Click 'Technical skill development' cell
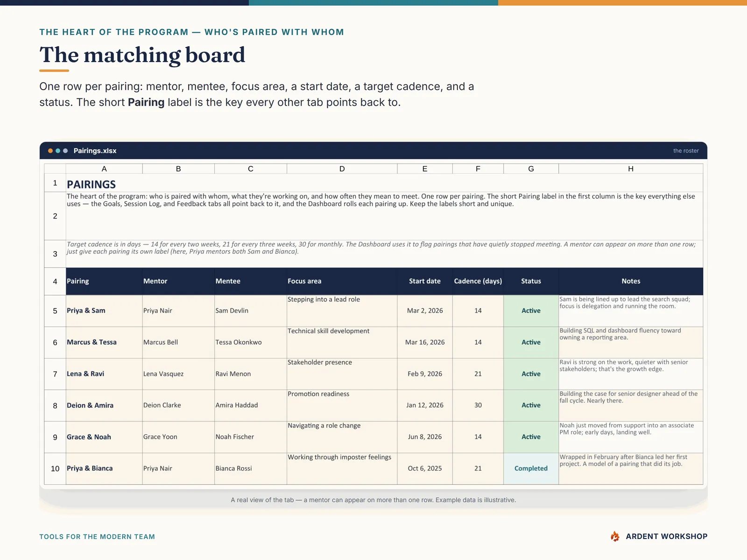747x560 pixels. (x=342, y=343)
